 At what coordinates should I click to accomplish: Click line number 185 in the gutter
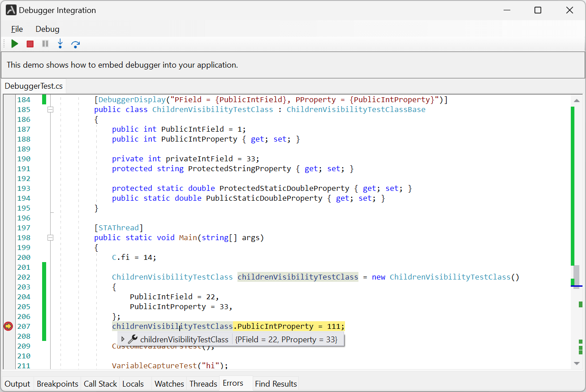pyautogui.click(x=24, y=109)
